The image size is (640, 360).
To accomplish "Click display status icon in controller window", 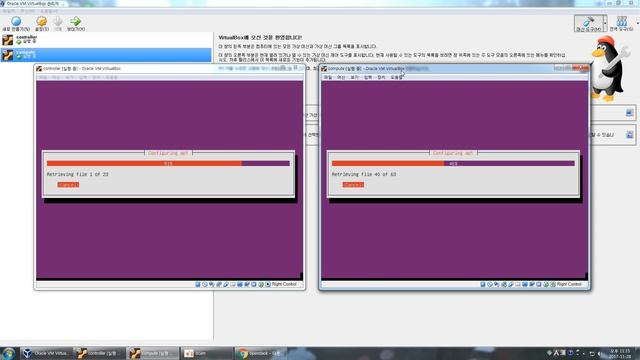I will coord(240,284).
